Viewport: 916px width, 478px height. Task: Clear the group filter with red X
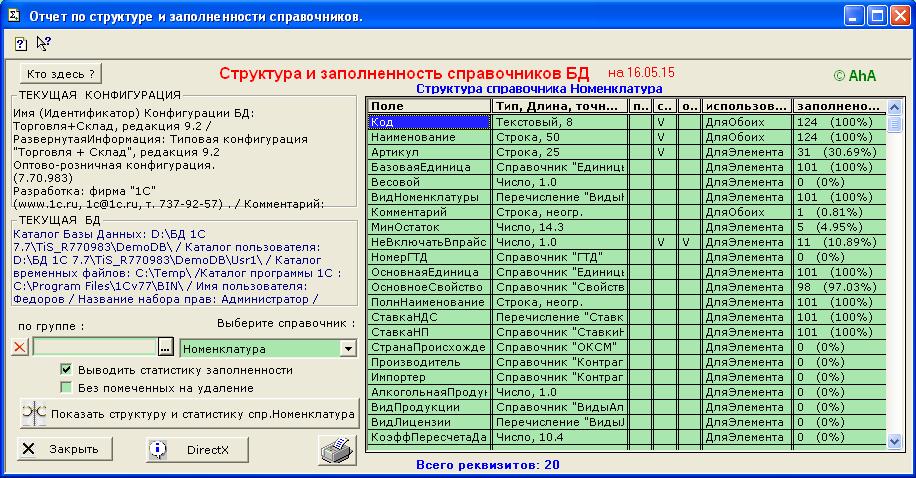click(x=20, y=348)
